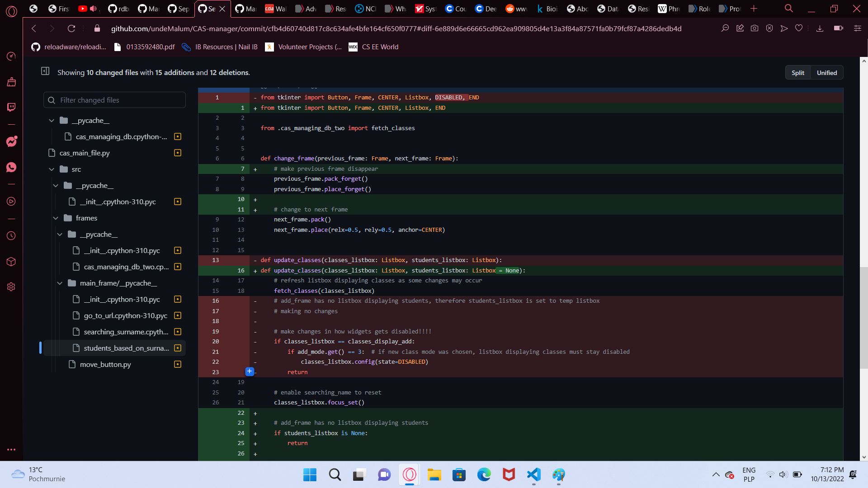Open Messenger in sidebar
This screenshot has width=868, height=488.
pyautogui.click(x=11, y=141)
